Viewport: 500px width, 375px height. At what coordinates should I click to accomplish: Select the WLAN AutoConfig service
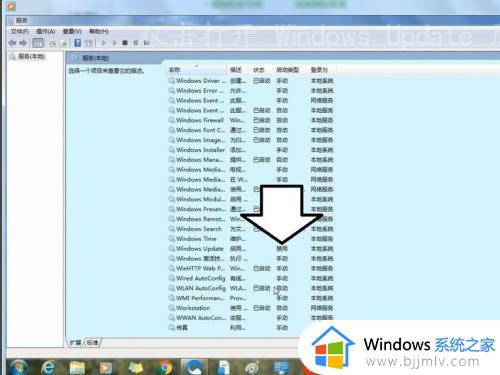[251, 288]
